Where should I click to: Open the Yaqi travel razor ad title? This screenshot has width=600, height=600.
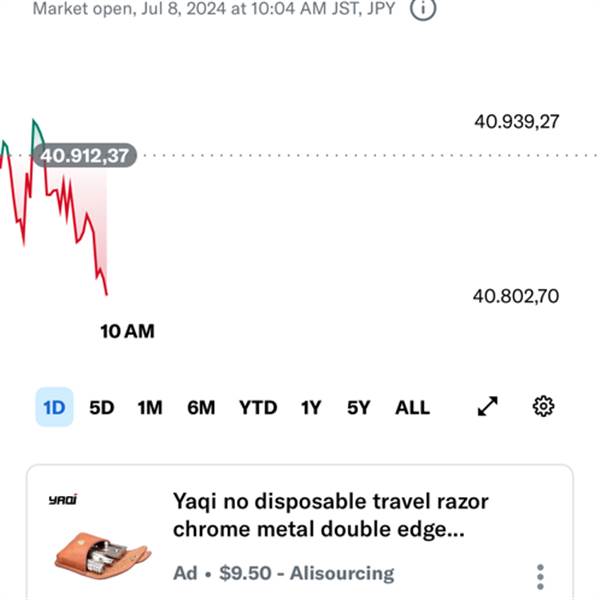coord(331,515)
